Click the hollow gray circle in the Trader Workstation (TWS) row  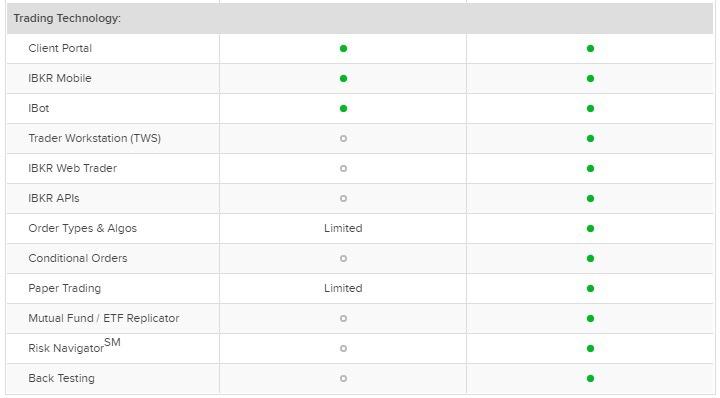(343, 138)
